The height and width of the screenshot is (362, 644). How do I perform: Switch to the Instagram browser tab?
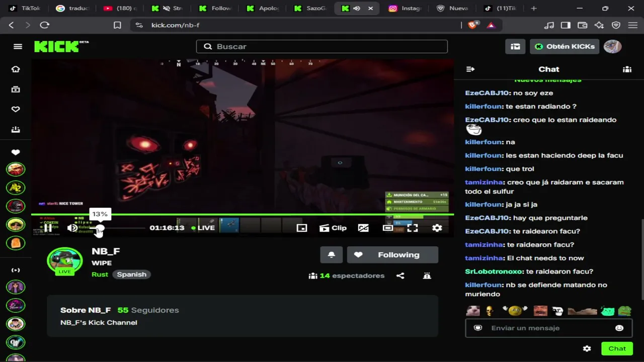pyautogui.click(x=405, y=8)
